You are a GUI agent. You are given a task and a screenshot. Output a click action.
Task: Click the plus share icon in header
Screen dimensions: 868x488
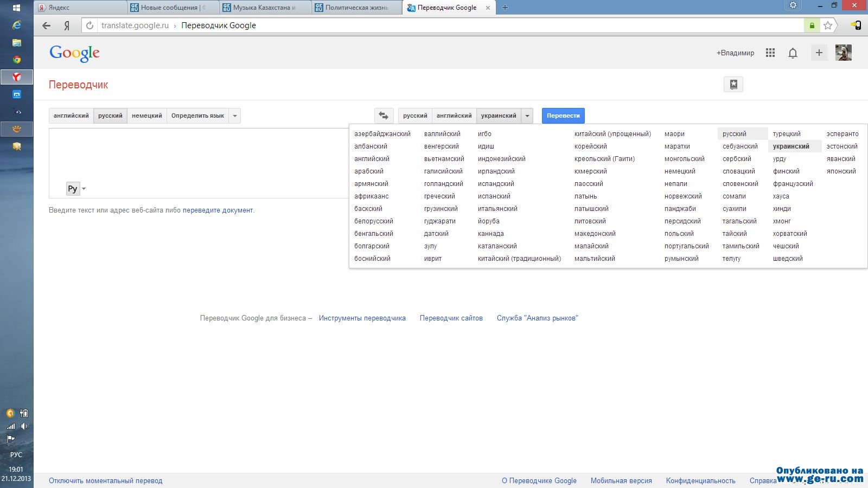[x=819, y=53]
